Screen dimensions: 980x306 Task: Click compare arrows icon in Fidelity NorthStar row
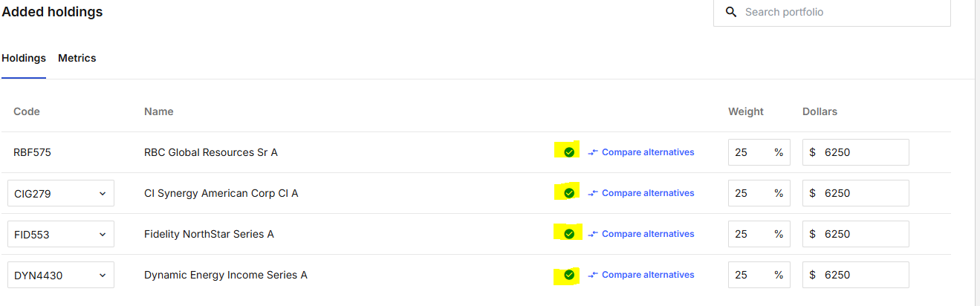click(593, 234)
